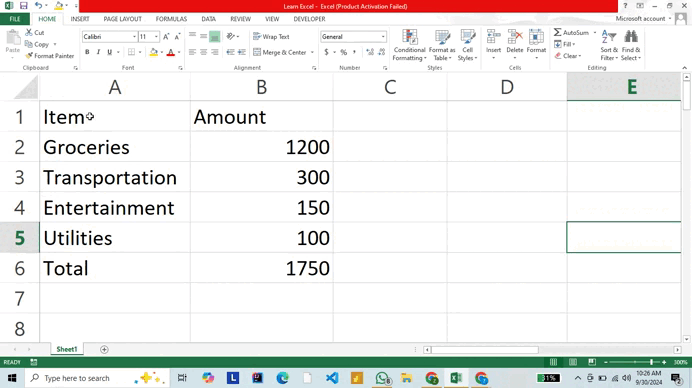692x388 pixels.
Task: Open the FILE tab
Action: tap(15, 19)
